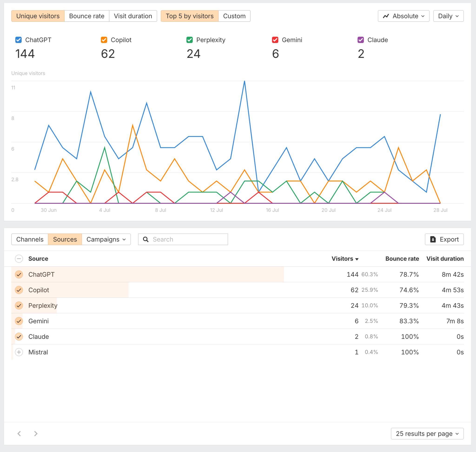The width and height of the screenshot is (476, 452).
Task: Click the download icon on Export button
Action: (x=433, y=239)
